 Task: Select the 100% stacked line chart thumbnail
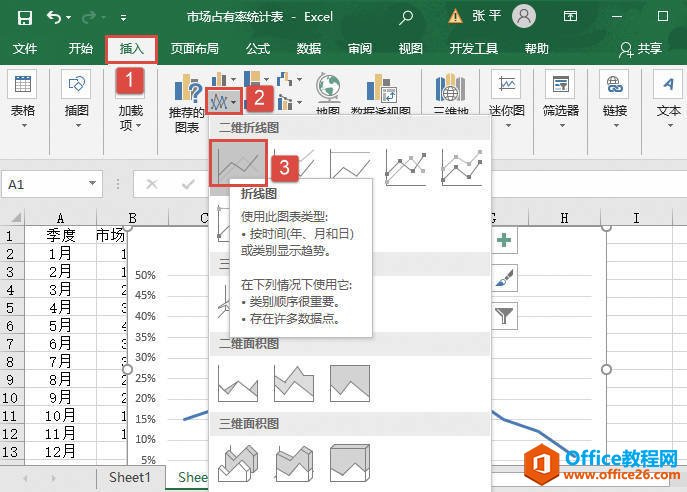click(351, 164)
